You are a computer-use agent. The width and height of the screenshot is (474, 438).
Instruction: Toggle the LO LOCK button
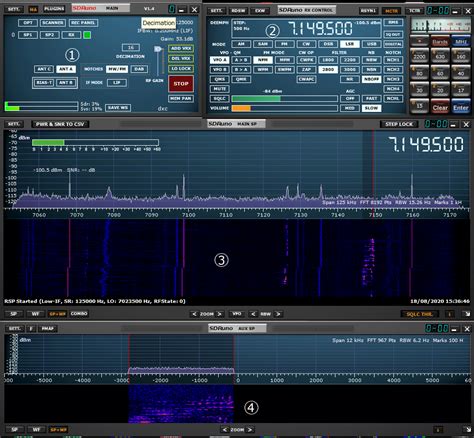[181, 68]
